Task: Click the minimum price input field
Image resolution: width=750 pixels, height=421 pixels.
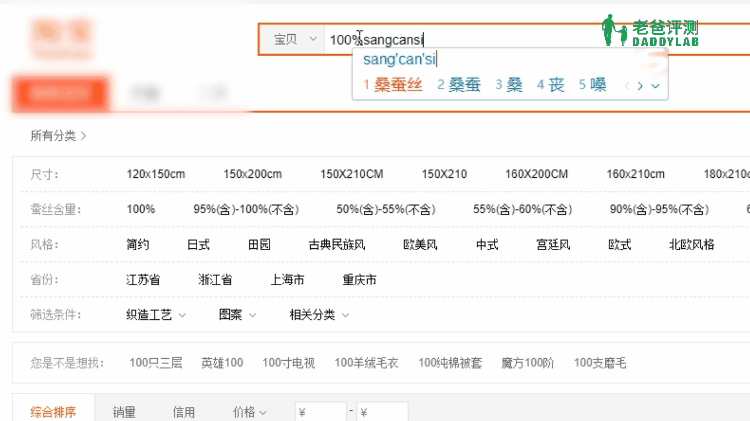Action: point(320,411)
